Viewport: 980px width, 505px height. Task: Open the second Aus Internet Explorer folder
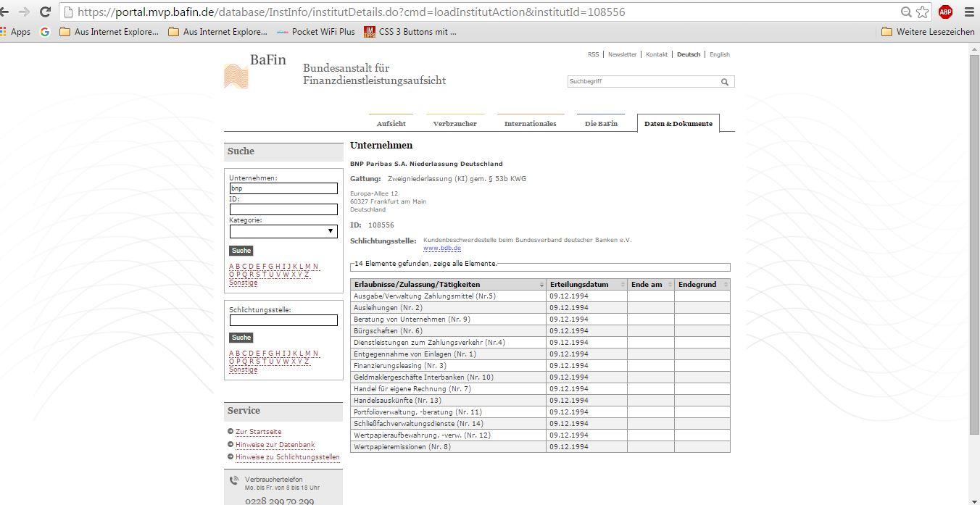point(217,32)
